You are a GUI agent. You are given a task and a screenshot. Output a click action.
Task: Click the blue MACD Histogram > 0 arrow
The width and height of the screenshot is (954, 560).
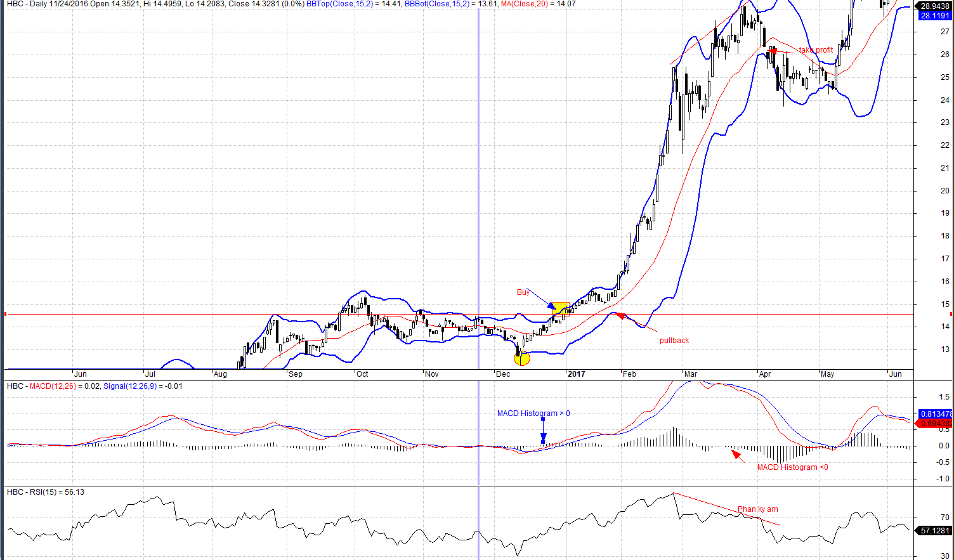543,431
